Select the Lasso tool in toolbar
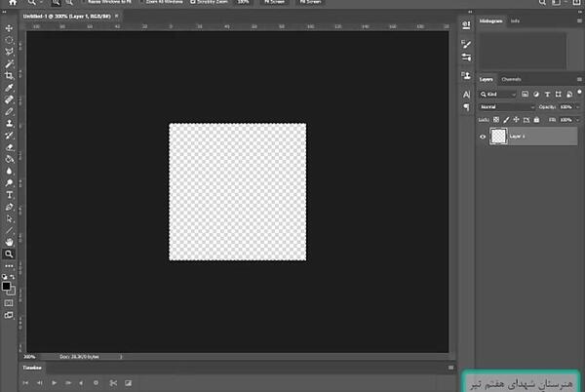The height and width of the screenshot is (392, 585). [x=9, y=52]
